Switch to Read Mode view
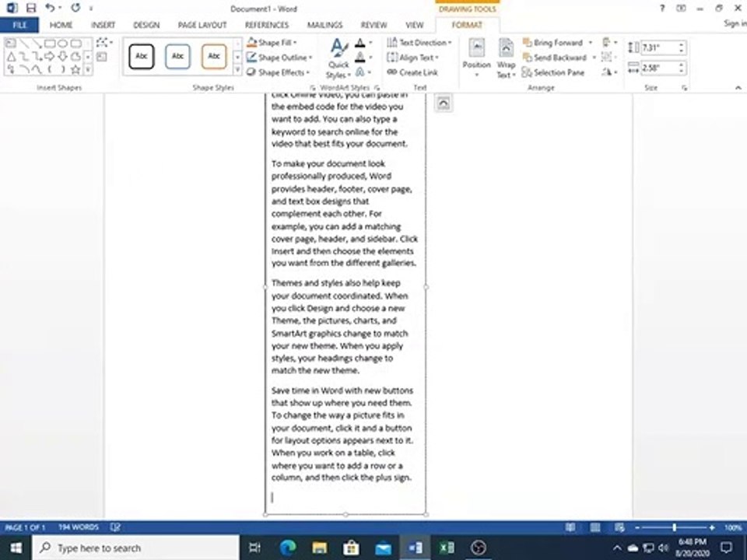This screenshot has height=560, width=747. click(x=570, y=527)
